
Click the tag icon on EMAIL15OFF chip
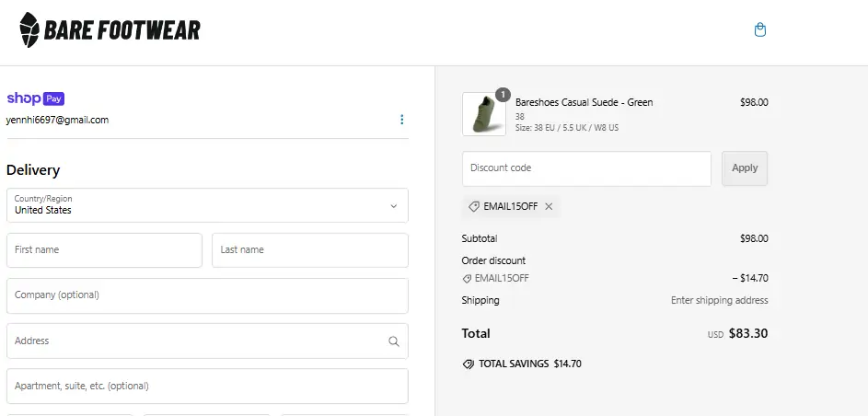point(474,207)
